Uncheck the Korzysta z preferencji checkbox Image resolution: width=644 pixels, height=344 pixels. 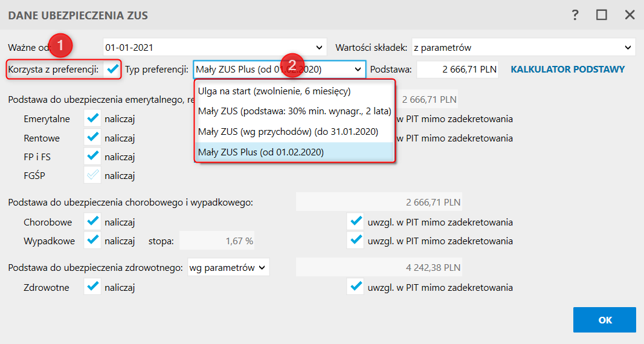[112, 69]
